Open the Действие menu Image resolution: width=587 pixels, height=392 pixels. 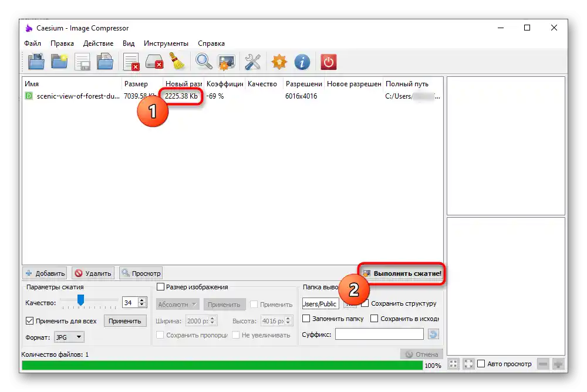point(98,43)
